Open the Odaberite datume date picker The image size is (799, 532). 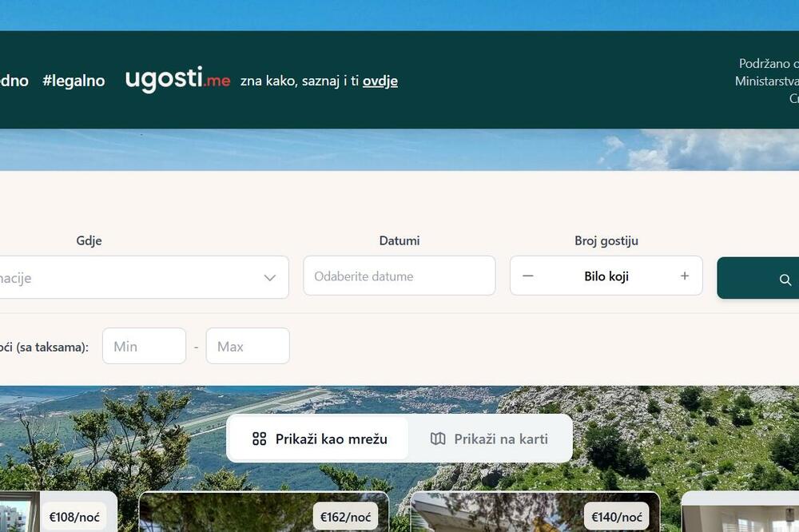tap(399, 276)
